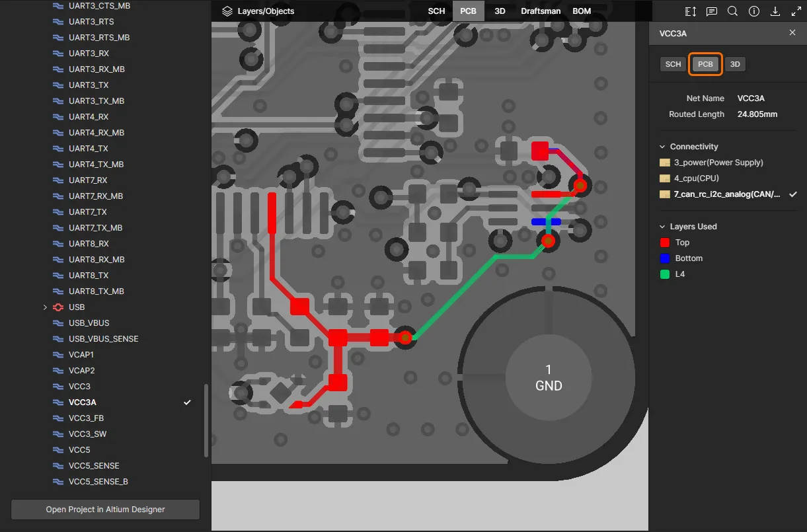This screenshot has width=807, height=532.
Task: Select the UART7_TX_MB net
Action: [96, 228]
